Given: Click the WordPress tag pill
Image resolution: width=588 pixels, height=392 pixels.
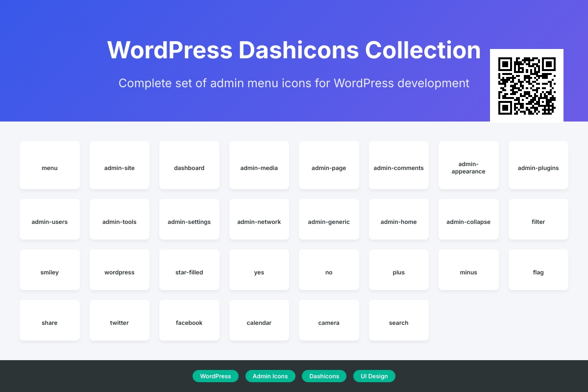Looking at the screenshot, I should (216, 376).
